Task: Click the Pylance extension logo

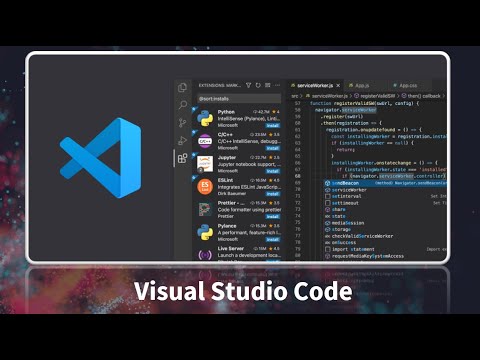Action: point(205,232)
